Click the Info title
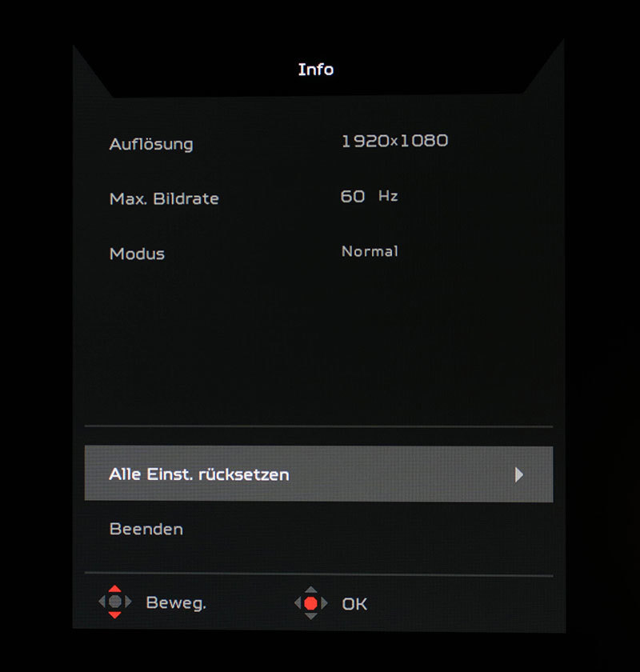The image size is (640, 672). [x=316, y=70]
